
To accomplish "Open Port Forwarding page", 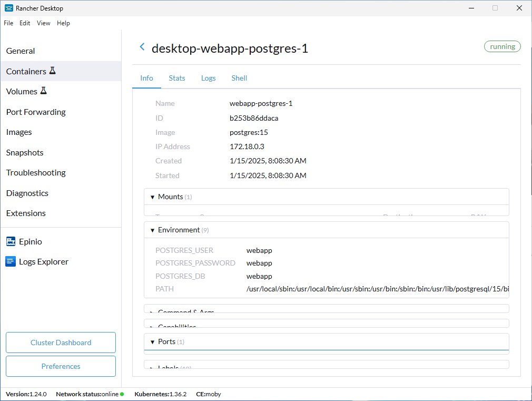I will coord(61,112).
